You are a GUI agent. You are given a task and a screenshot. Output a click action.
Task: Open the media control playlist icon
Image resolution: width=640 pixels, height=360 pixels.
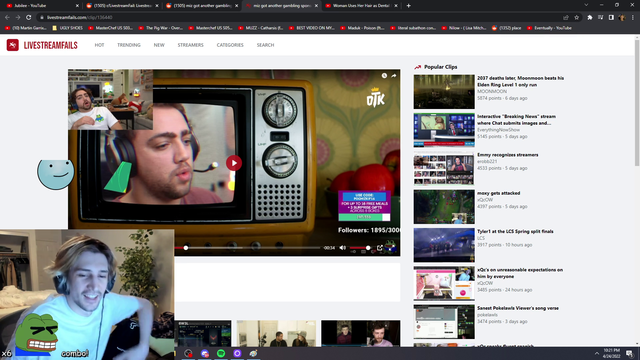click(x=600, y=18)
